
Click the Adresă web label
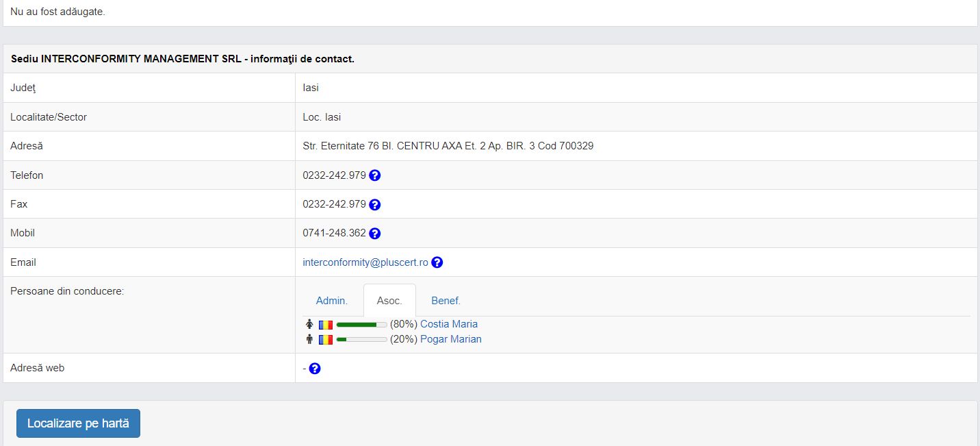click(38, 368)
